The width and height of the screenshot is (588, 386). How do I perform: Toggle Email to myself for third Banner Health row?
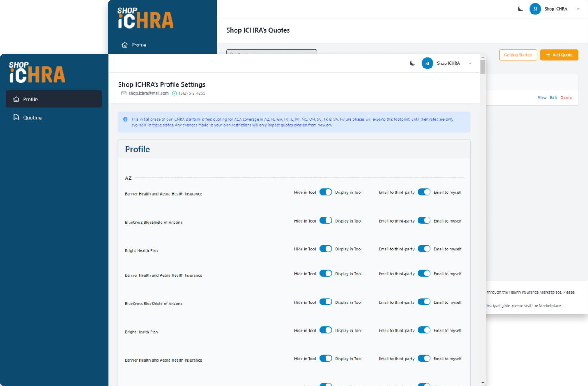tap(424, 359)
